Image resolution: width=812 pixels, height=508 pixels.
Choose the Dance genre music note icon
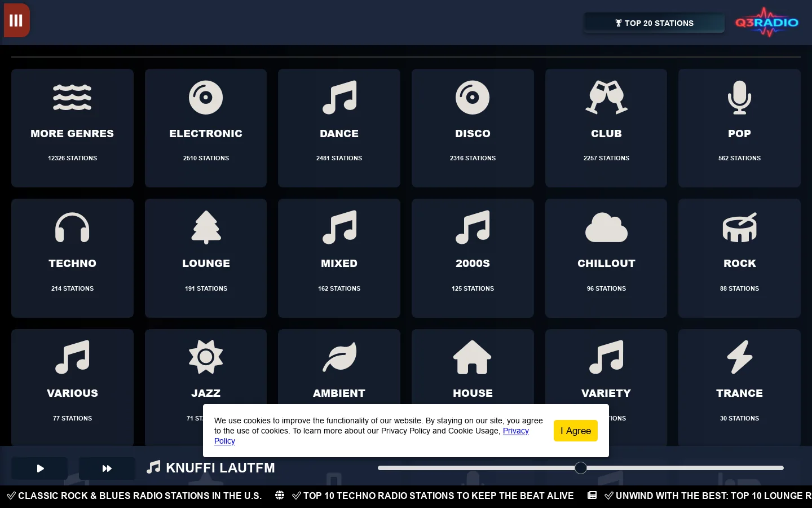point(339,97)
